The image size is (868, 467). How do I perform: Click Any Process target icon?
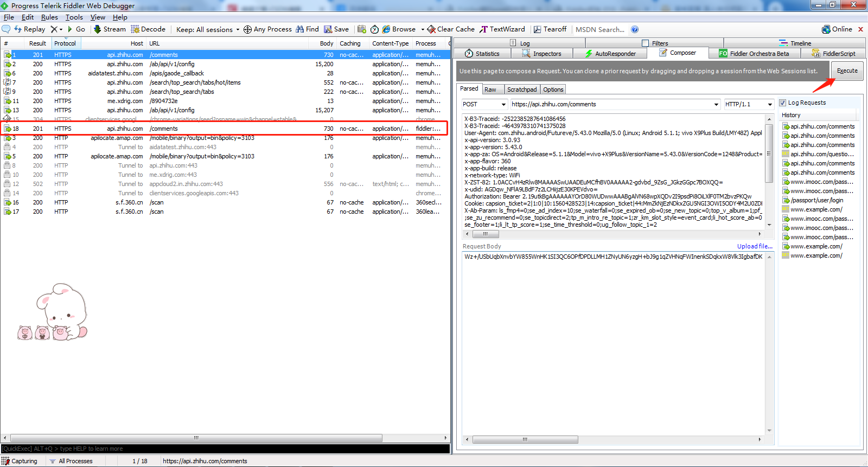tap(247, 29)
